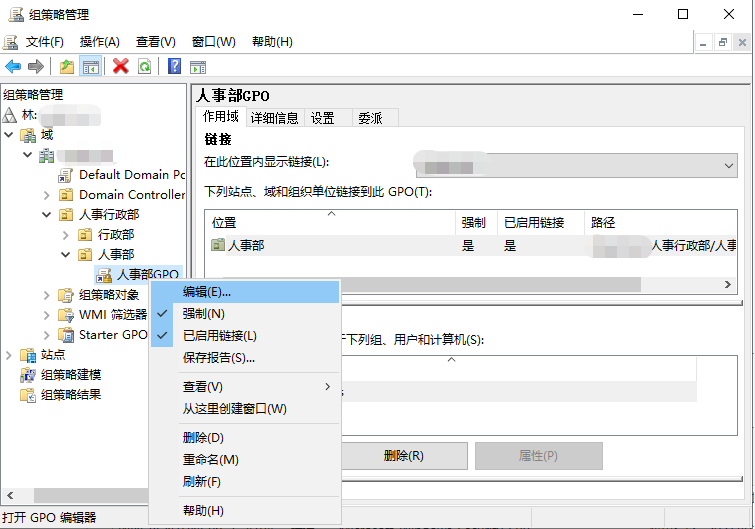Open the 窗口(W) menu

point(213,42)
